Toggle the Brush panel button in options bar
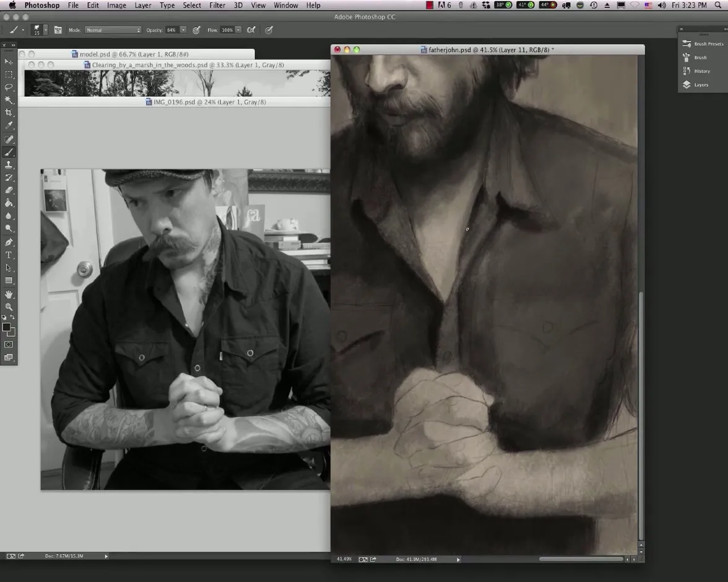 58,30
